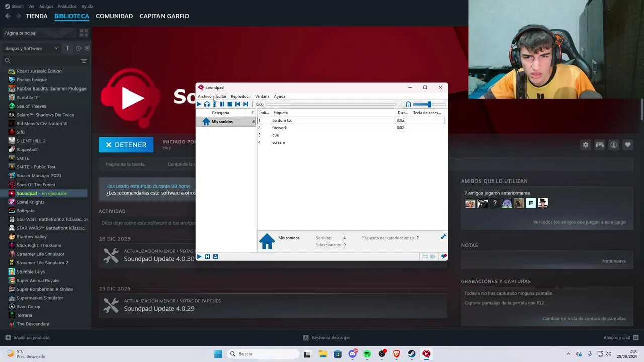Image resolution: width=644 pixels, height=362 pixels.
Task: Open the Ventana menu in Soundpad
Action: pos(262,96)
